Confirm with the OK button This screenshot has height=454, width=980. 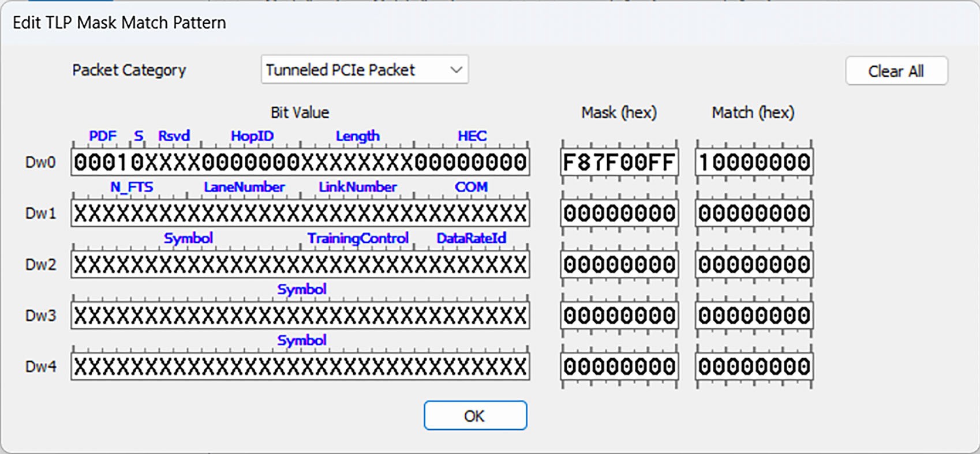click(475, 415)
